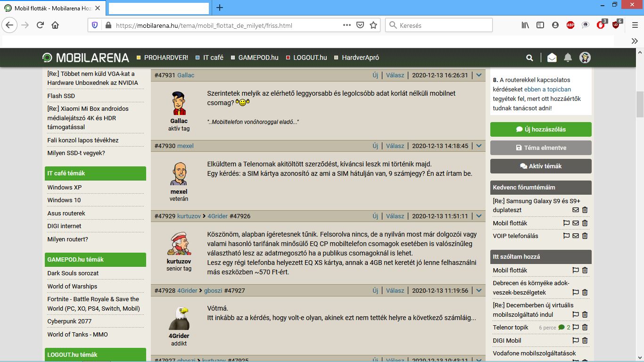644x362 pixels.
Task: Open Aktív témák button
Action: 541,166
